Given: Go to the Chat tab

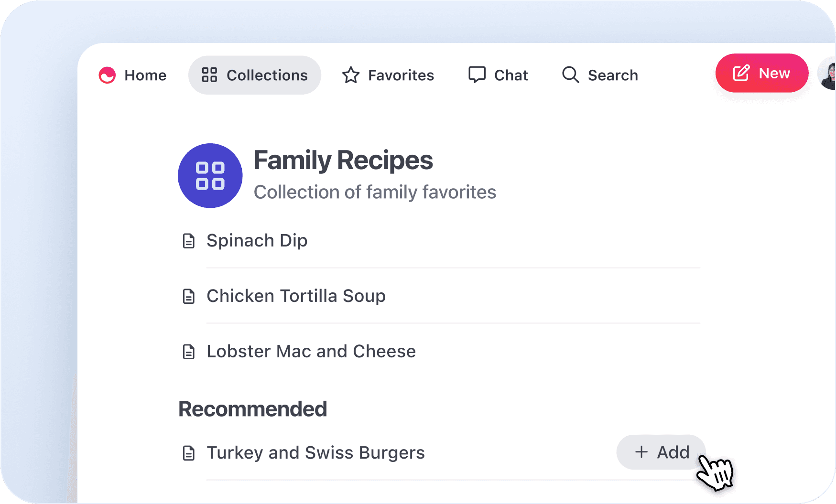Looking at the screenshot, I should (x=498, y=75).
